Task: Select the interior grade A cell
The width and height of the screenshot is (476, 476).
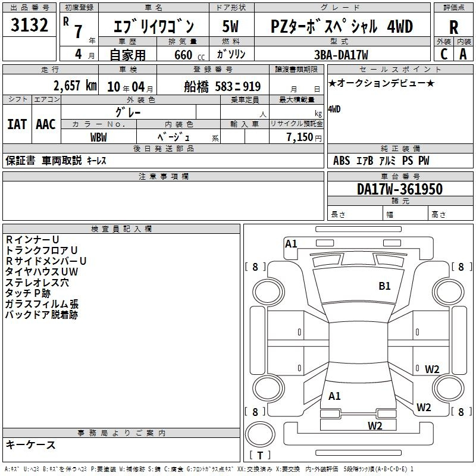Action: (x=464, y=54)
